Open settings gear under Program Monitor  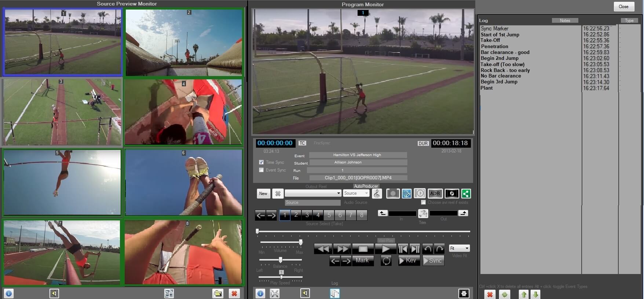[464, 293]
